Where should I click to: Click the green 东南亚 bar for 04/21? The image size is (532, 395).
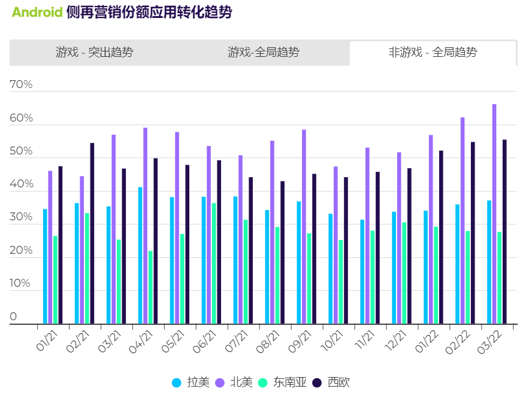click(x=150, y=287)
